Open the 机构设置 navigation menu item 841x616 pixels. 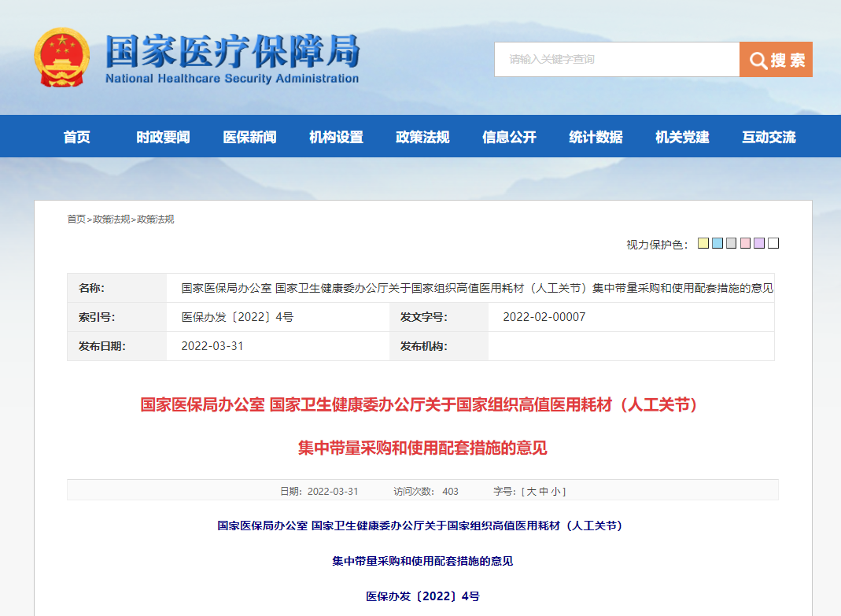click(x=335, y=136)
